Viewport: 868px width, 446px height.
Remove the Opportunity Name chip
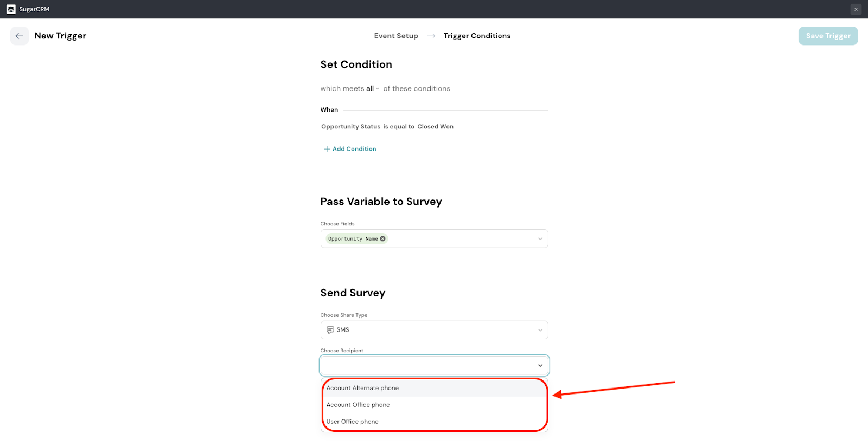pos(383,238)
